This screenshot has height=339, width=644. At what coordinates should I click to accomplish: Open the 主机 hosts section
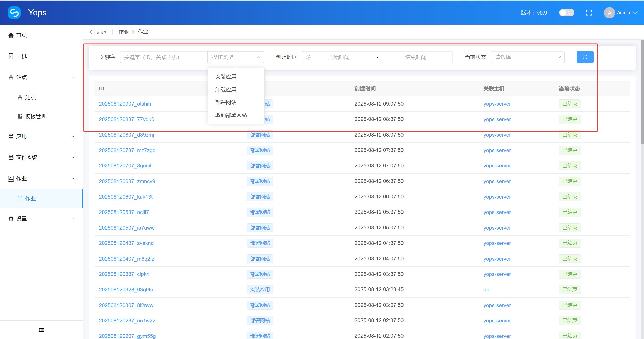pos(21,56)
